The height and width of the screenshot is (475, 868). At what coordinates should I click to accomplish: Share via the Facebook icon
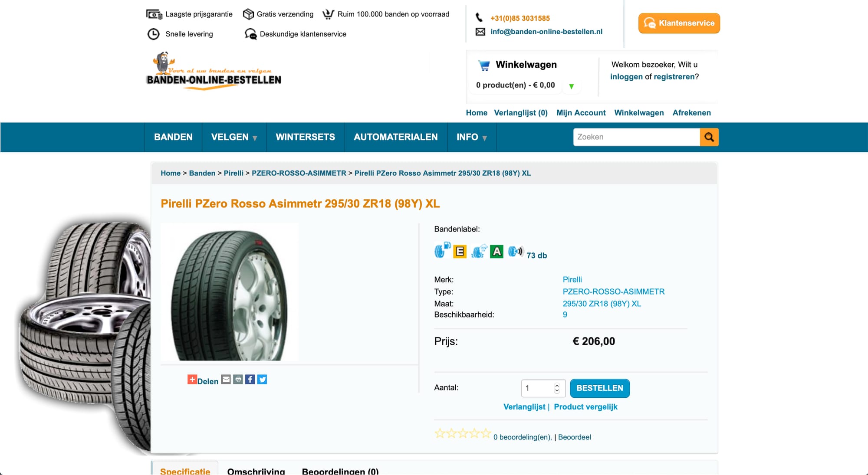(250, 380)
